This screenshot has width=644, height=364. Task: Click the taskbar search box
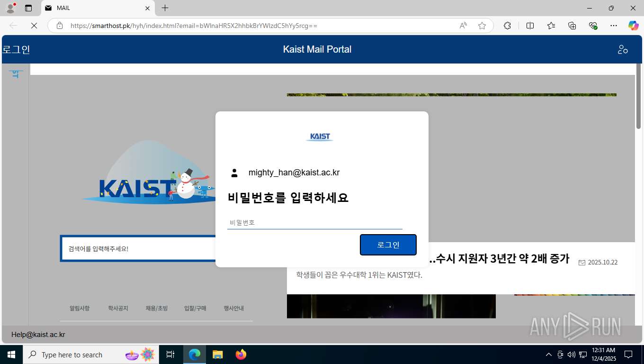[91, 355]
